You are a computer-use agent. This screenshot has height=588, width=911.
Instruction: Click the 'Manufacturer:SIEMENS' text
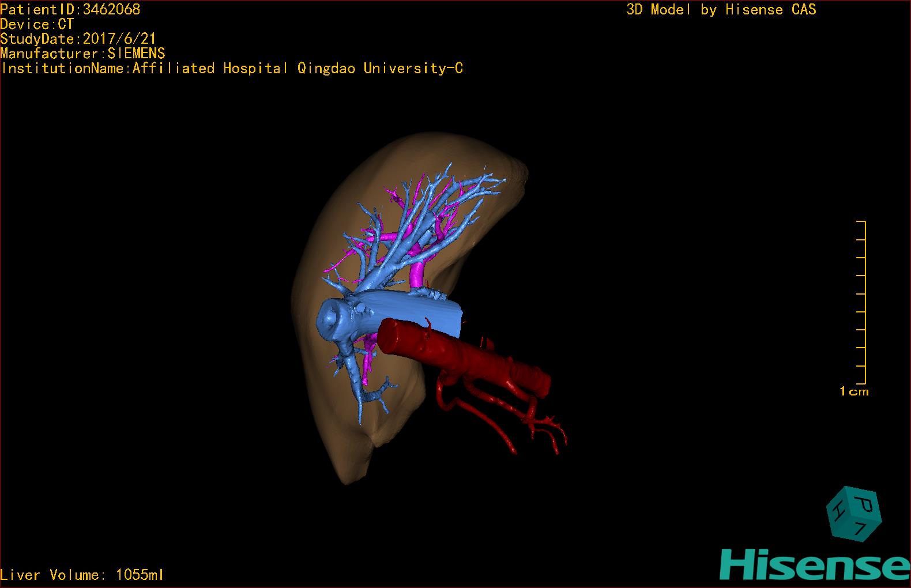pyautogui.click(x=83, y=54)
